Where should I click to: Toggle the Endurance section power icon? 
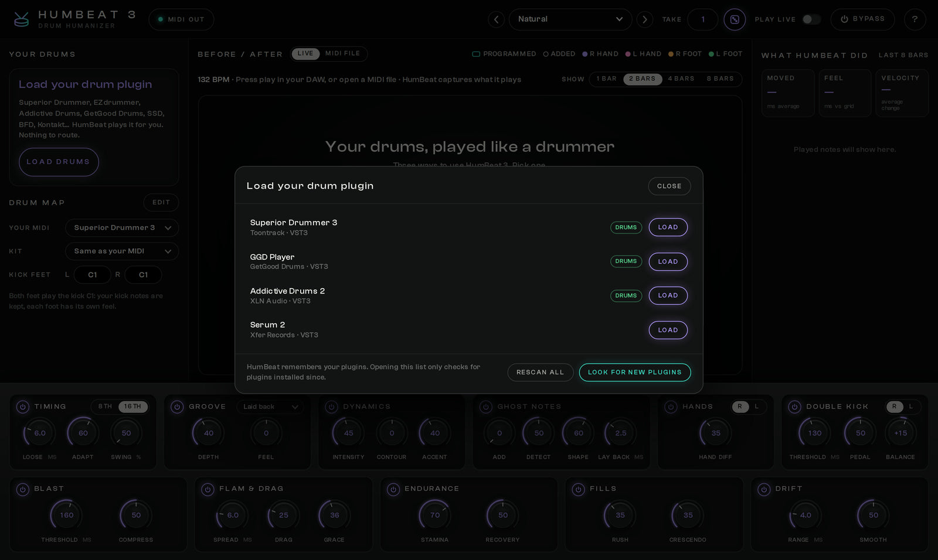tap(393, 489)
